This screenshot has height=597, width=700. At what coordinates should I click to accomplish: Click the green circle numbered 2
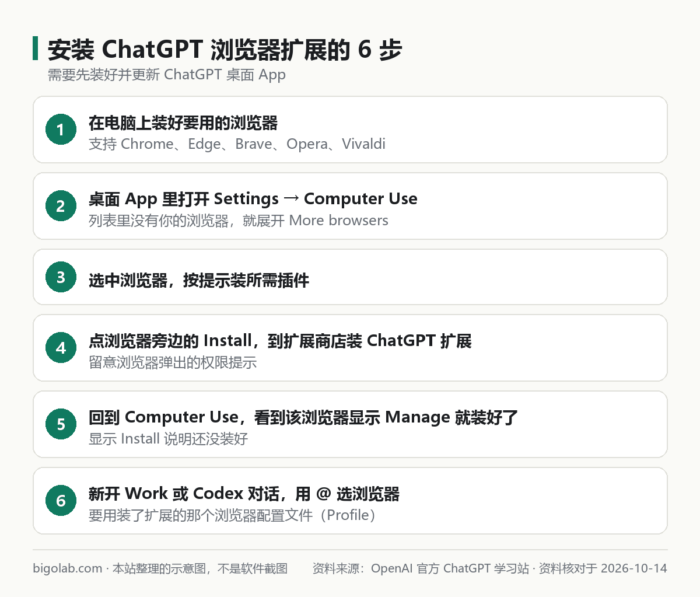tap(61, 206)
